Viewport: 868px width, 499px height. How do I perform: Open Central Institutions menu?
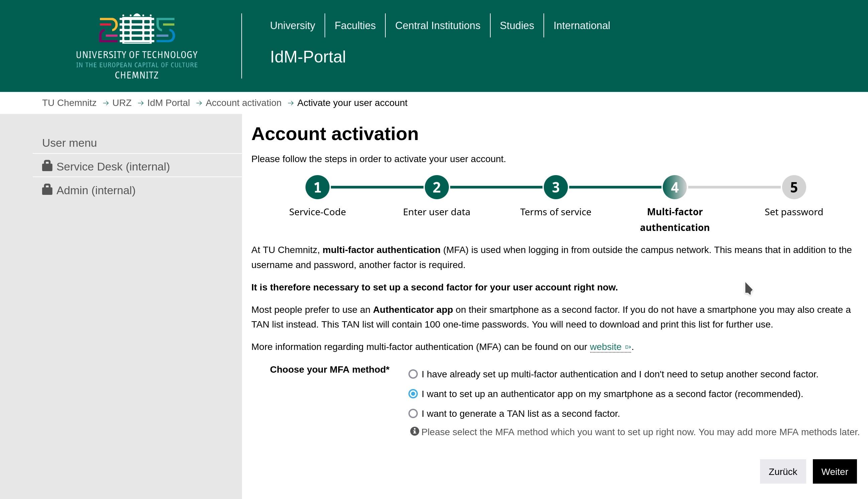(x=437, y=25)
